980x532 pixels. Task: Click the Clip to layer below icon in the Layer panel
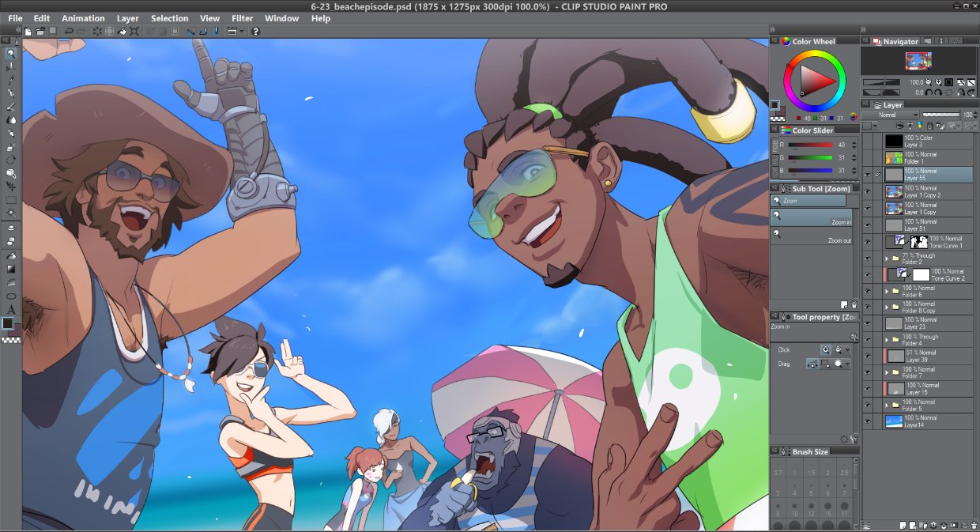(899, 126)
